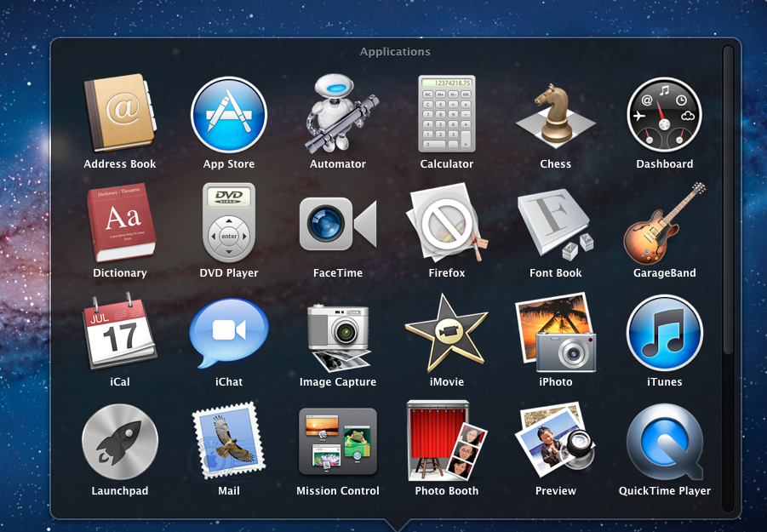Screen dimensions: 767x532
Task: Click the "FaceTime" label text
Action: tap(338, 273)
